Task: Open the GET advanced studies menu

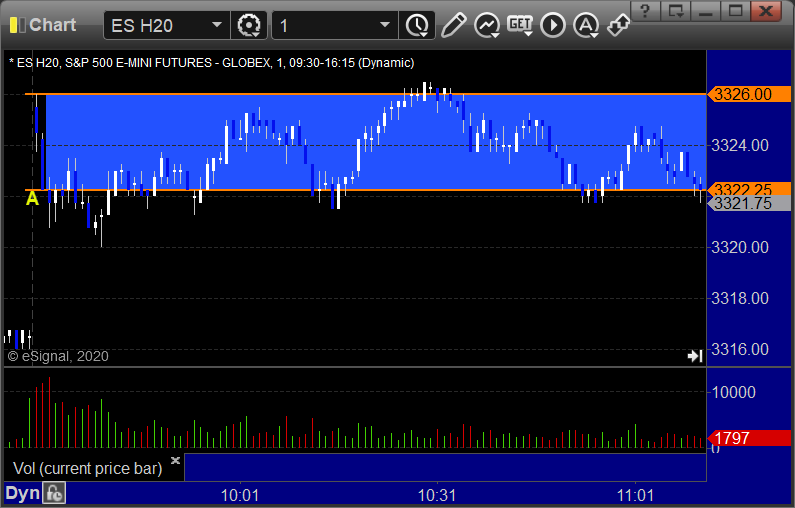Action: 520,25
